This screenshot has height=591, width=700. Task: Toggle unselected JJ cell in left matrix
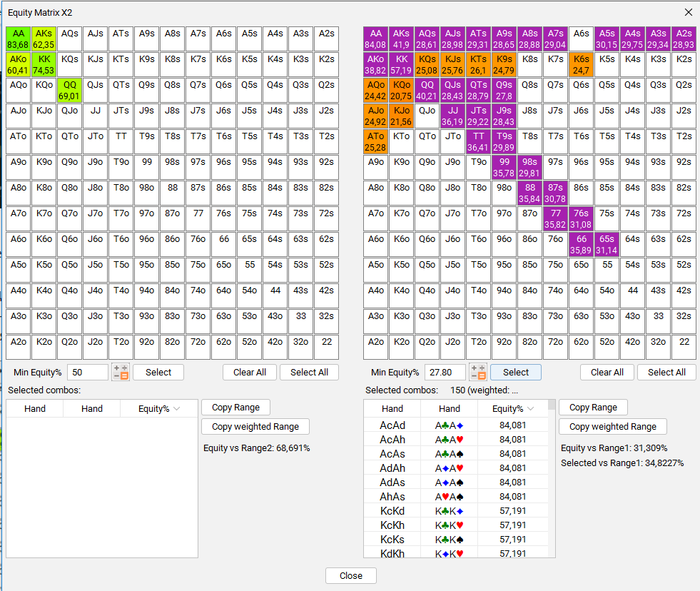(95, 116)
